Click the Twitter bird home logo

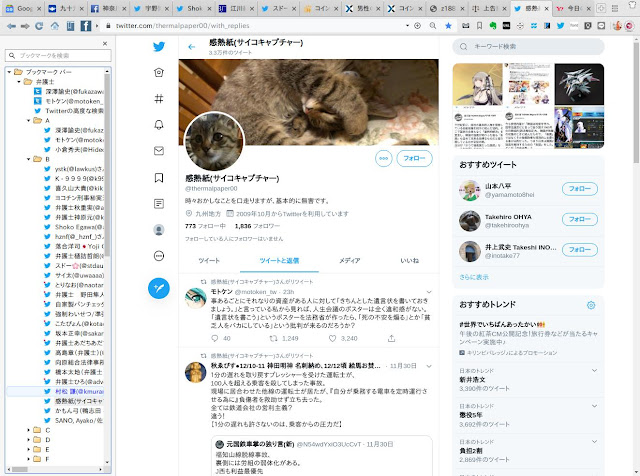[159, 47]
